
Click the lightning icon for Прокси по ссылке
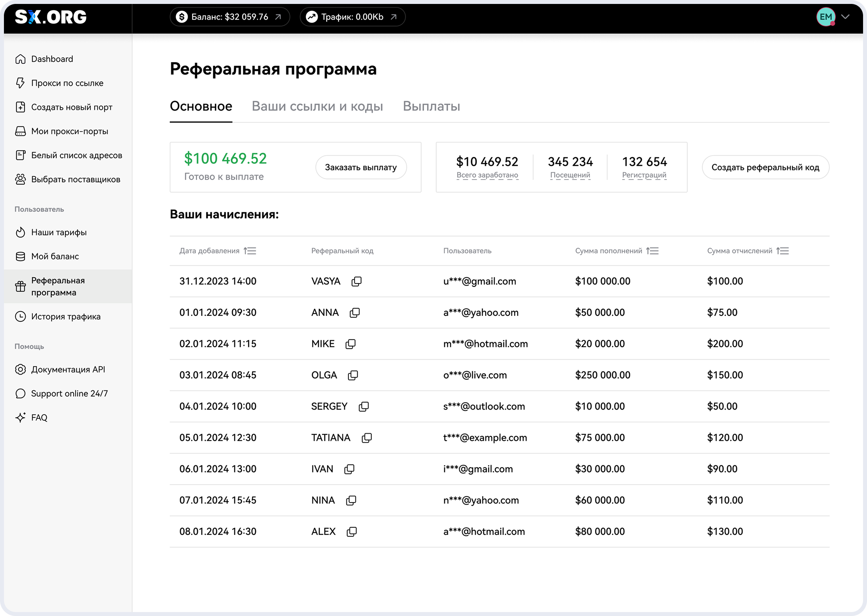[20, 83]
